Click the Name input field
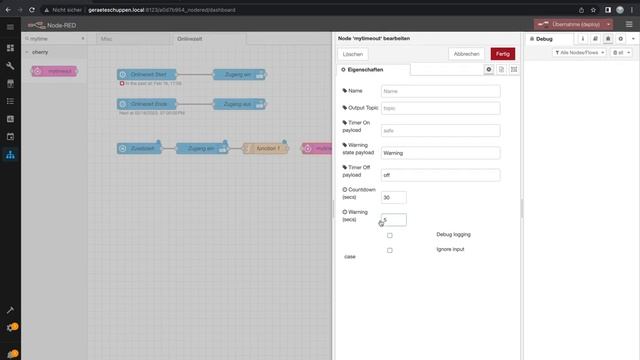The height and width of the screenshot is (360, 640). 440,91
